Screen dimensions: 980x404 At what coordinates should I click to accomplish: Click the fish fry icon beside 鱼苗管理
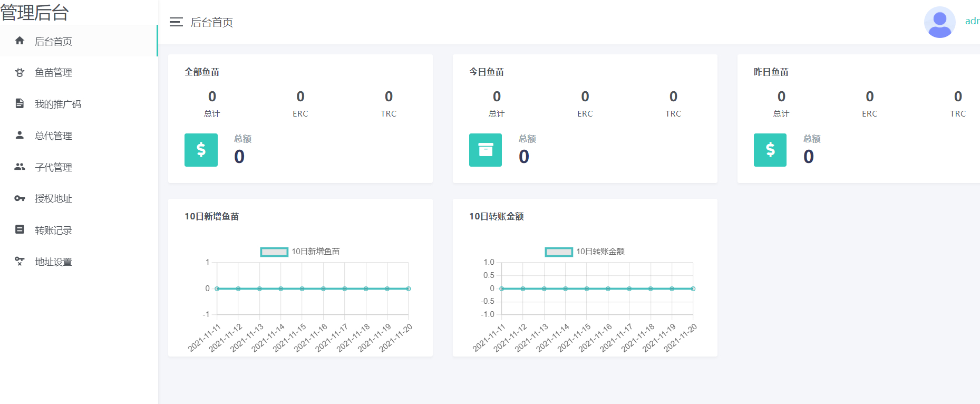(x=20, y=72)
